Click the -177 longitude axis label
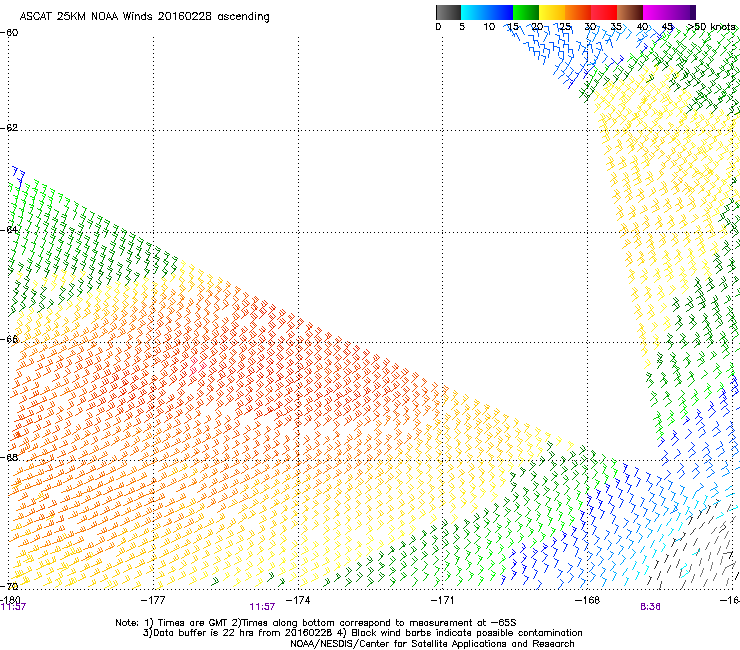The width and height of the screenshot is (740, 650). tap(153, 600)
